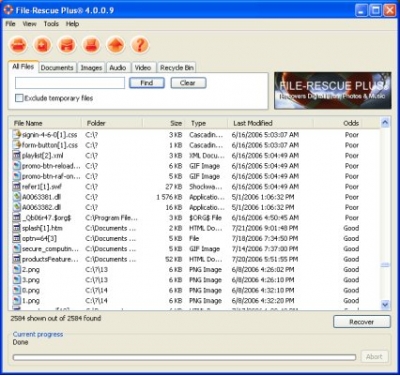Viewport: 400px width, 376px height.
Task: Click the icon beside refer1[1].swf
Action: click(x=17, y=187)
